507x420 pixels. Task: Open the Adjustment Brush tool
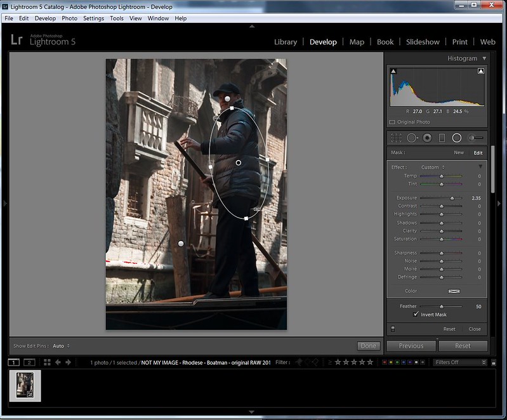[475, 138]
